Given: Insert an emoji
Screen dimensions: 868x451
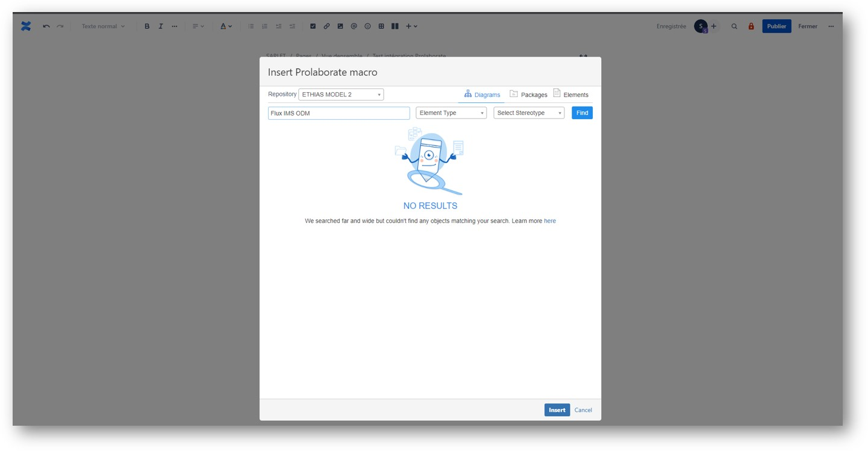Looking at the screenshot, I should (x=367, y=26).
